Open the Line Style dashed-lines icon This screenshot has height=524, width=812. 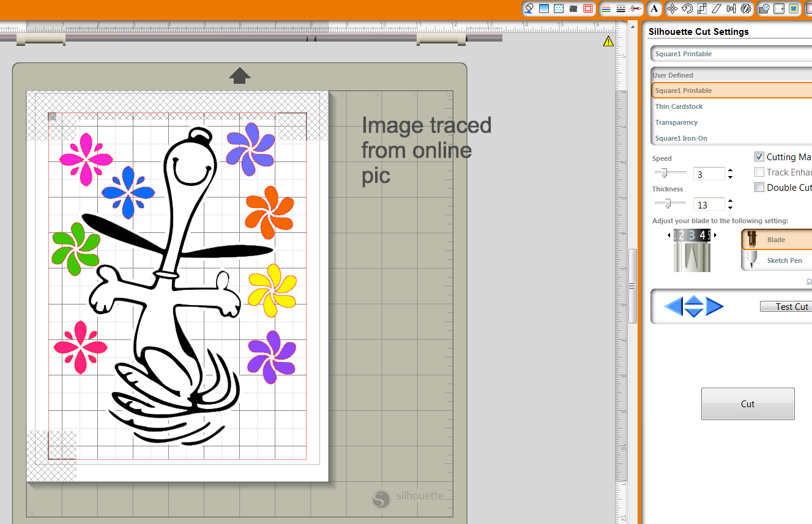621,9
